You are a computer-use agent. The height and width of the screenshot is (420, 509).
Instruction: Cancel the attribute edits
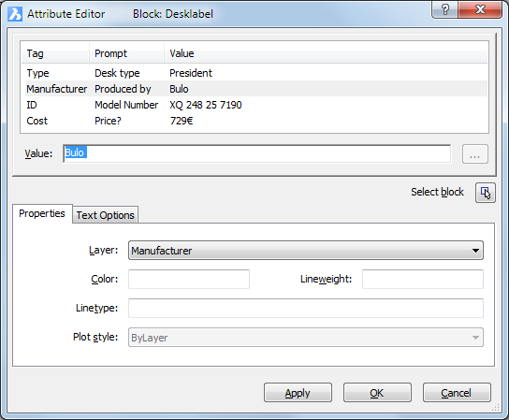click(457, 393)
